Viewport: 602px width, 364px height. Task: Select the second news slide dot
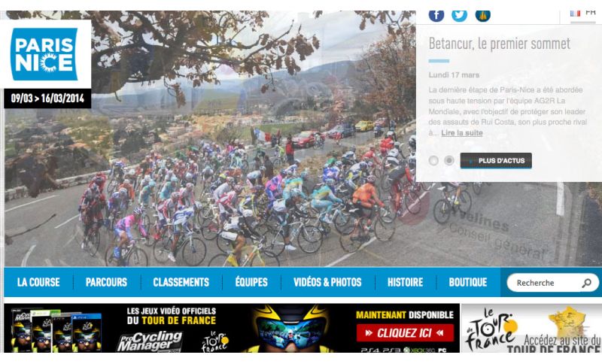click(448, 160)
